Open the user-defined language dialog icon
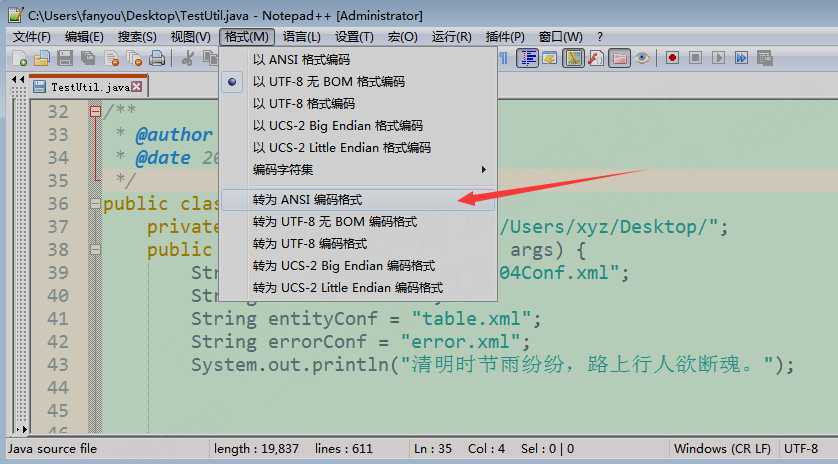The image size is (838, 464). tap(550, 58)
